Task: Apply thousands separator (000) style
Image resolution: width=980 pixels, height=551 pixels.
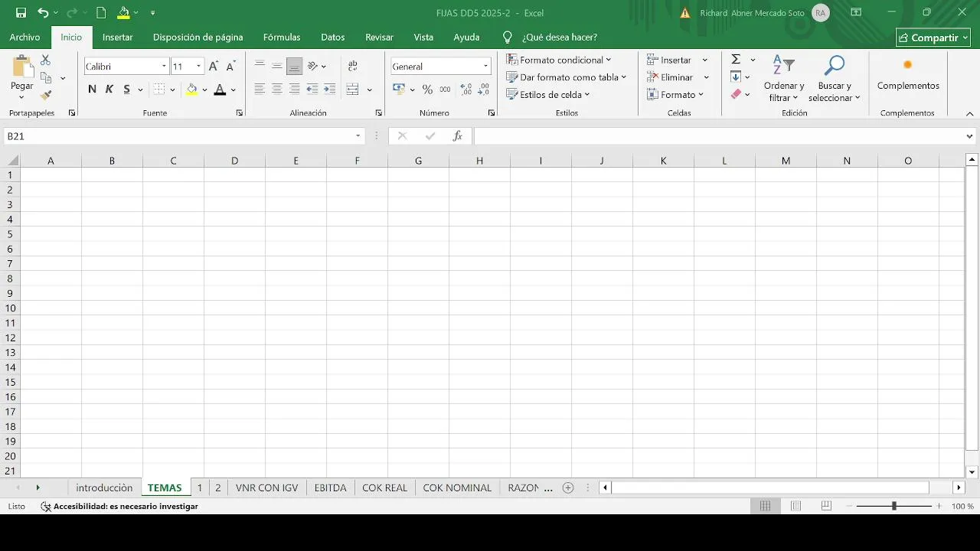Action: pyautogui.click(x=443, y=90)
